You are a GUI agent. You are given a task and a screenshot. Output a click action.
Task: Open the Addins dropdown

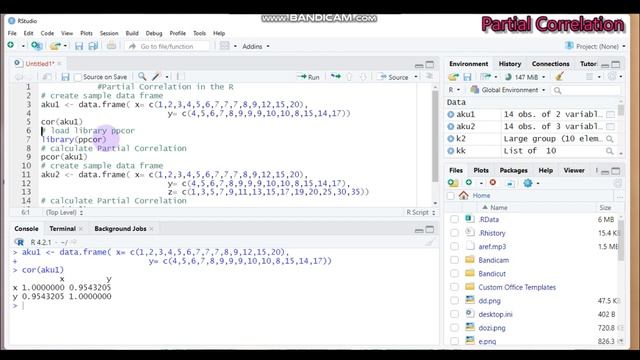[x=256, y=47]
